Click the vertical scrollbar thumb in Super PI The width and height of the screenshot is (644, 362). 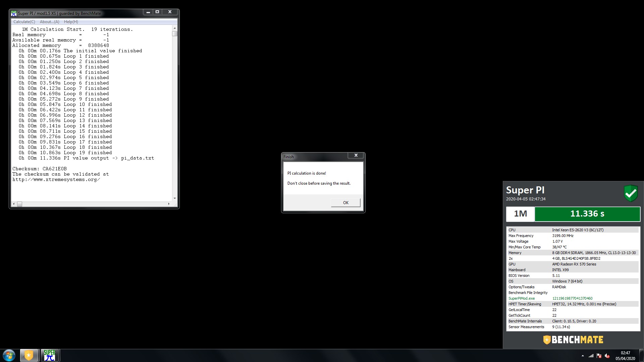[175, 34]
